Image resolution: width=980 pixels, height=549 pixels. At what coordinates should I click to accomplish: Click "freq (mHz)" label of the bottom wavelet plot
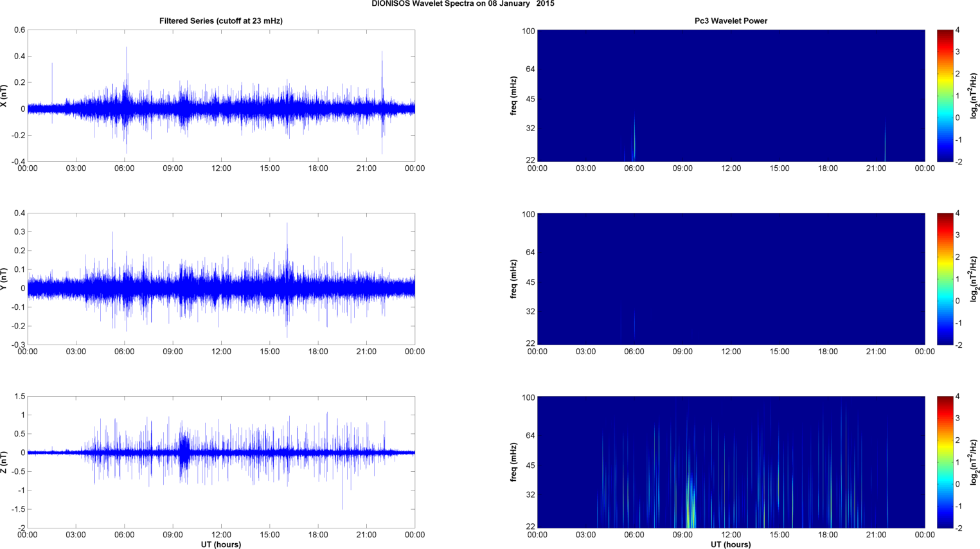514,462
